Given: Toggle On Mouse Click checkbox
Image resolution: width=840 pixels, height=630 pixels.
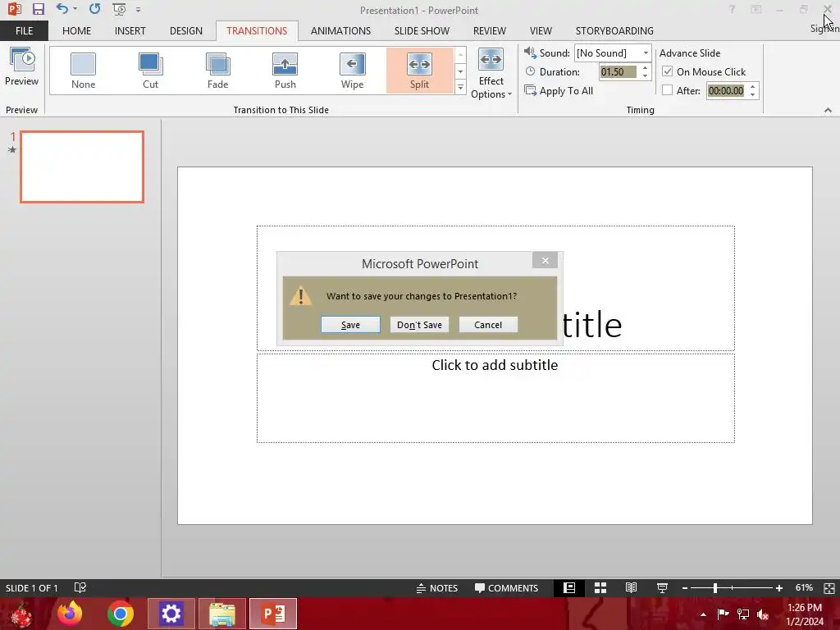Looking at the screenshot, I should [668, 71].
